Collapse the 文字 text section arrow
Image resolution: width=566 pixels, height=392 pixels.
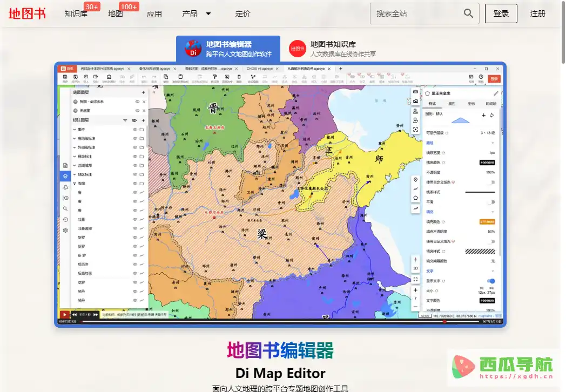493,271
